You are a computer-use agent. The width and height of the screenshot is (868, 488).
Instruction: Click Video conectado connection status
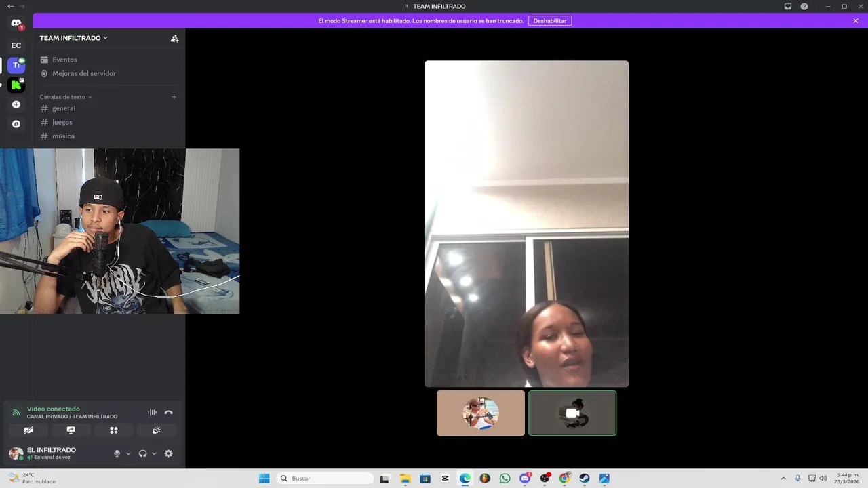tap(54, 409)
